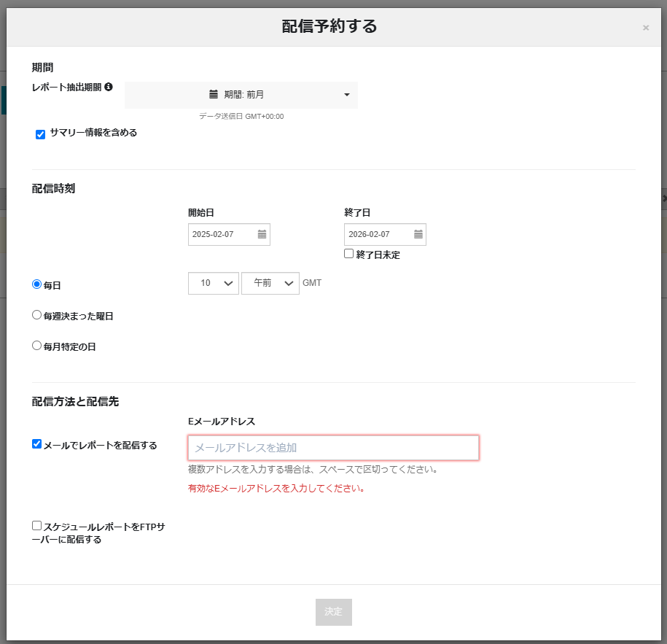Click the 開始日 date field 2025-02-07
The width and height of the screenshot is (667, 644).
(222, 234)
